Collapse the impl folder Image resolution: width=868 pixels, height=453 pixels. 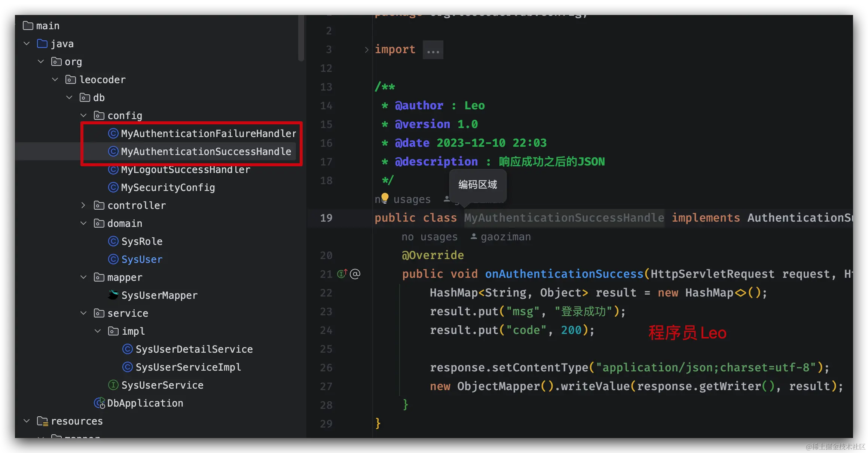coord(98,331)
